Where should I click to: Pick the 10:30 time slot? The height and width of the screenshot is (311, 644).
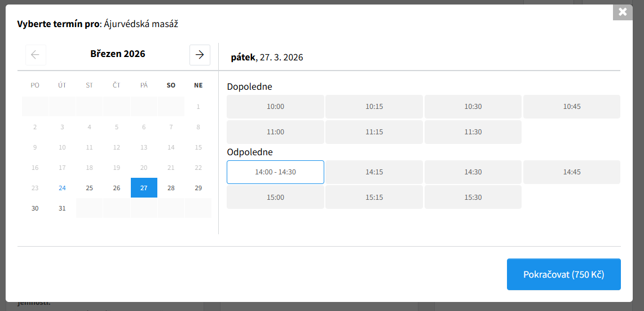tap(473, 107)
